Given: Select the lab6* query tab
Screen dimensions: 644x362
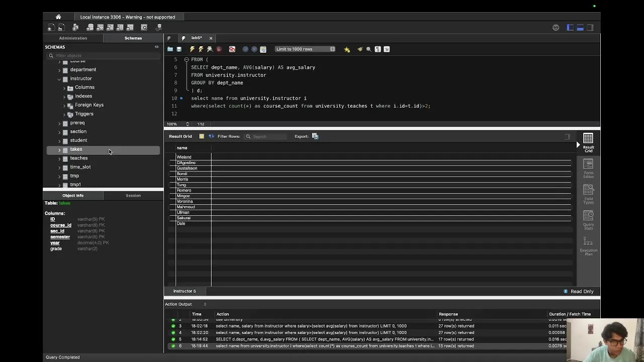Looking at the screenshot, I should tap(196, 38).
